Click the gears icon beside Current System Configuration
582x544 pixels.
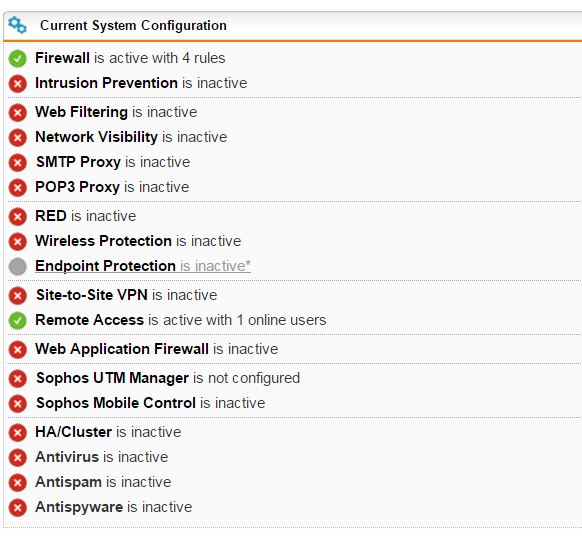pos(17,25)
